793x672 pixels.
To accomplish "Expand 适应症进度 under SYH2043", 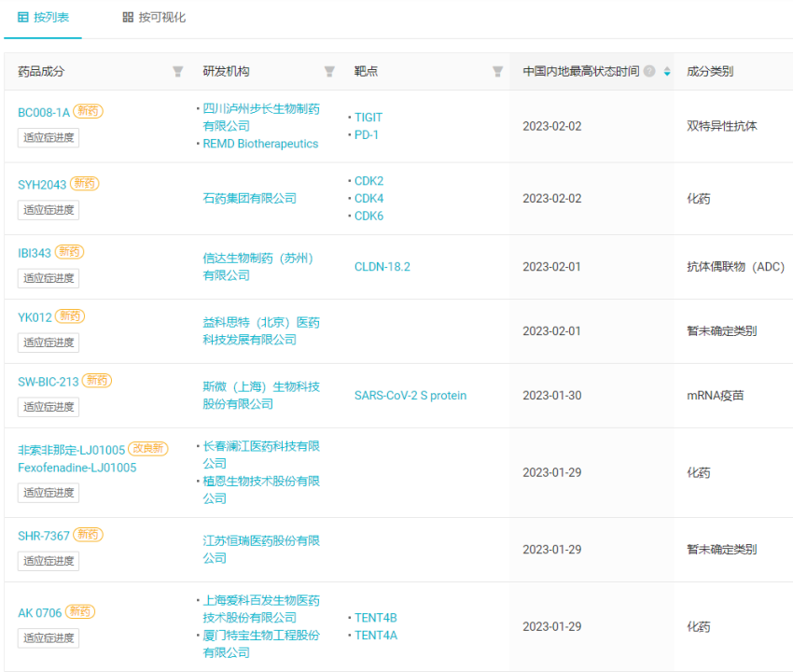I will pos(49,210).
